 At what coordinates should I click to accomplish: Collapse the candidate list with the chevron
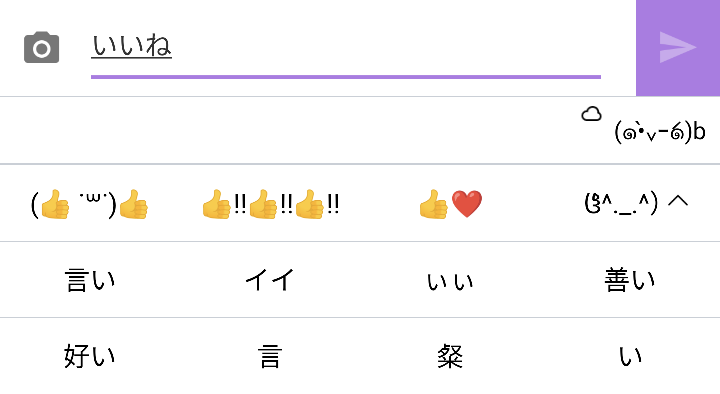pos(678,201)
